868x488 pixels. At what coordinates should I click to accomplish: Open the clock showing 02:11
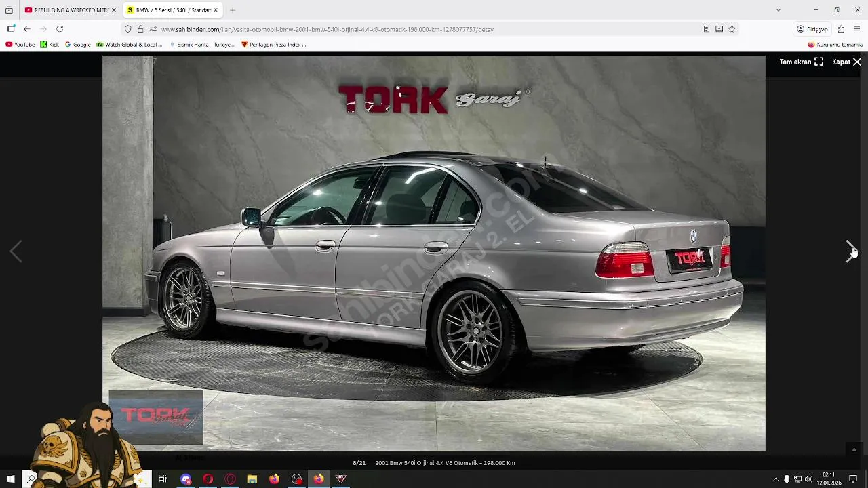point(829,479)
